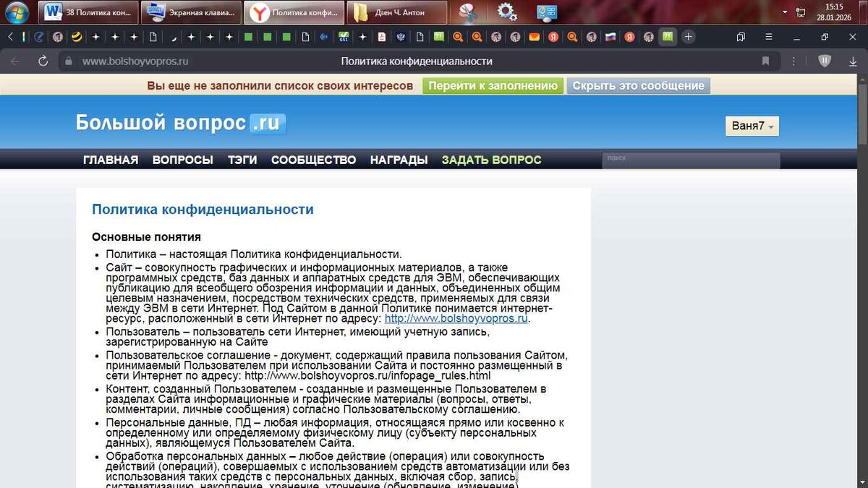
Task: Go back with the browser arrow
Action: 15,61
